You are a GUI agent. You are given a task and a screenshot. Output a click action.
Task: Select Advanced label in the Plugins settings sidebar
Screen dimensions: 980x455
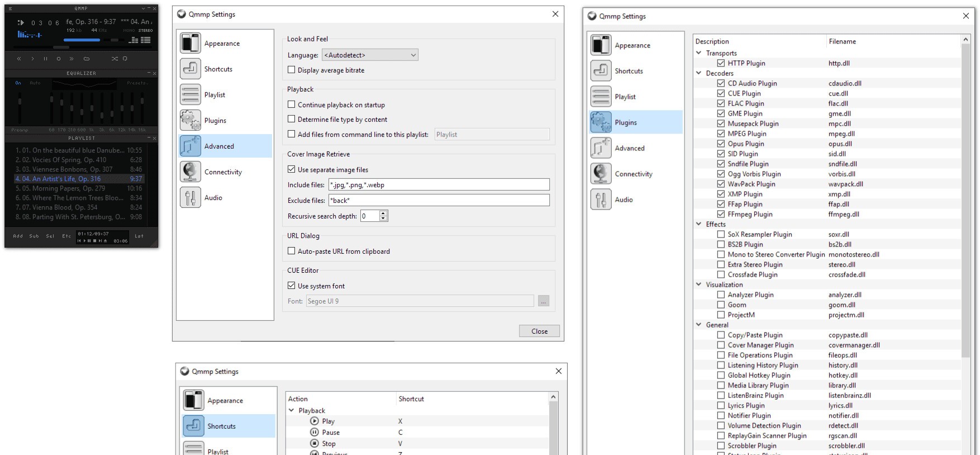pos(630,148)
